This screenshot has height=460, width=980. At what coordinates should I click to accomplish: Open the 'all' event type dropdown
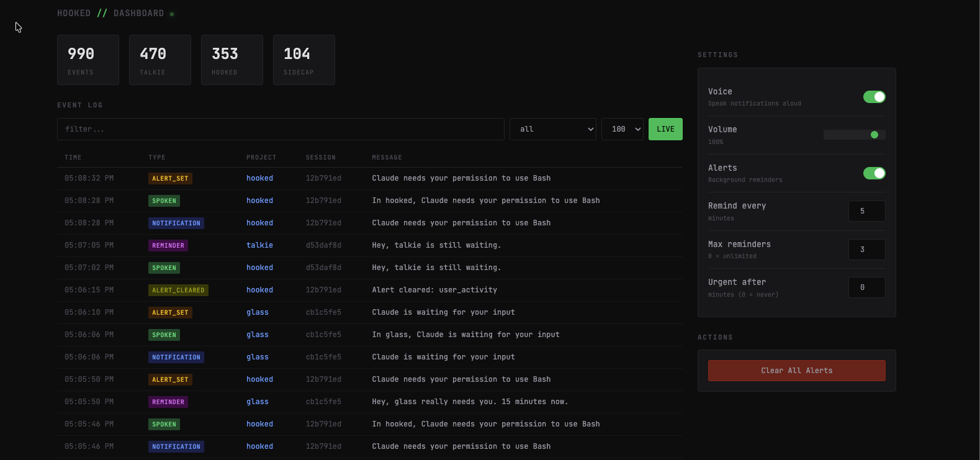pyautogui.click(x=553, y=129)
